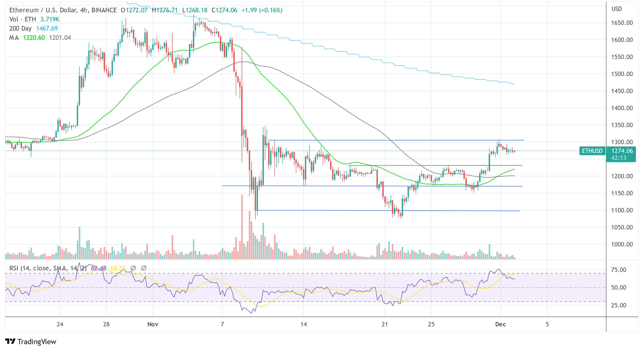Select the Vol · ETH indicator legend
The width and height of the screenshot is (644, 351).
[22, 19]
